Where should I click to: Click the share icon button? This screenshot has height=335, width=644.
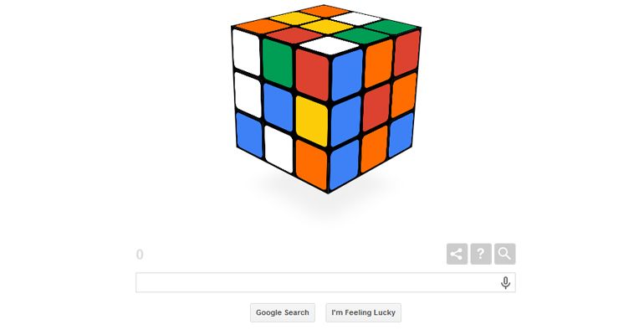pyautogui.click(x=457, y=254)
